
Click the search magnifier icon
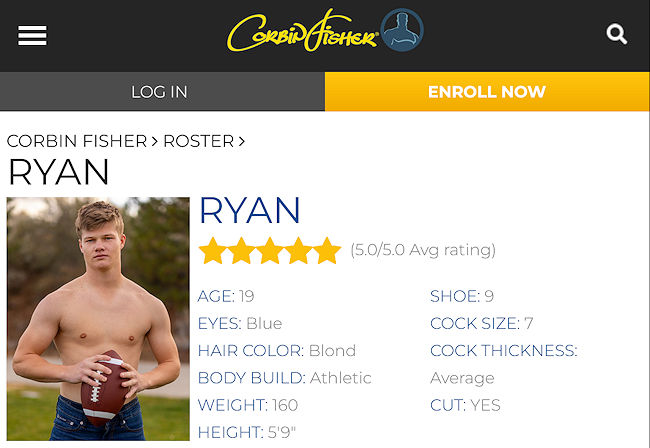[617, 35]
